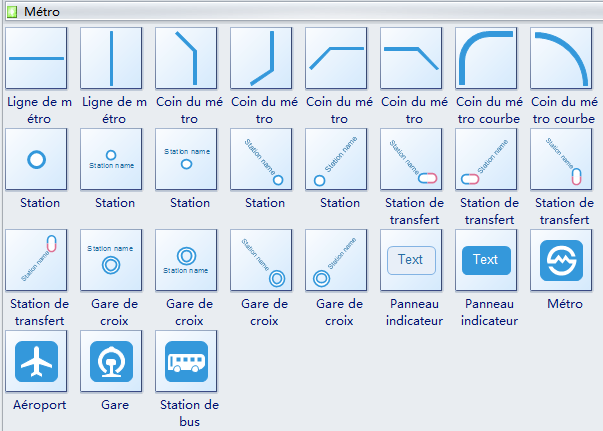Select the vertical Ligne de métro shape
Screen dimensions: 603x431
tap(110, 58)
